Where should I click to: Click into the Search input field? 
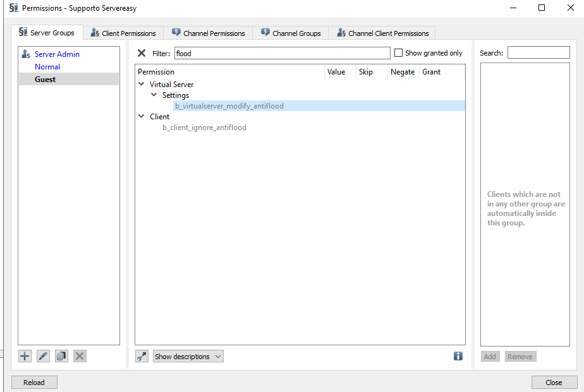[538, 53]
